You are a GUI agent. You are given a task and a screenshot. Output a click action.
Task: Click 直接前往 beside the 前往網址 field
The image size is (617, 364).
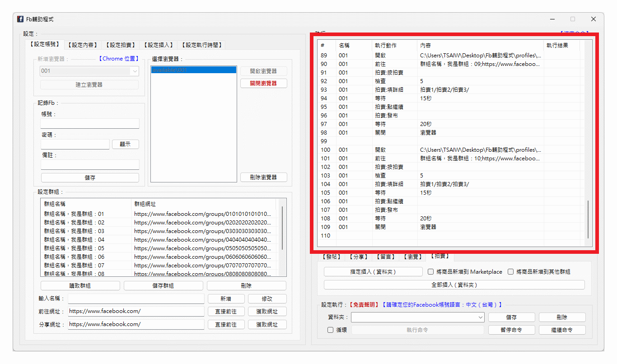click(x=226, y=311)
